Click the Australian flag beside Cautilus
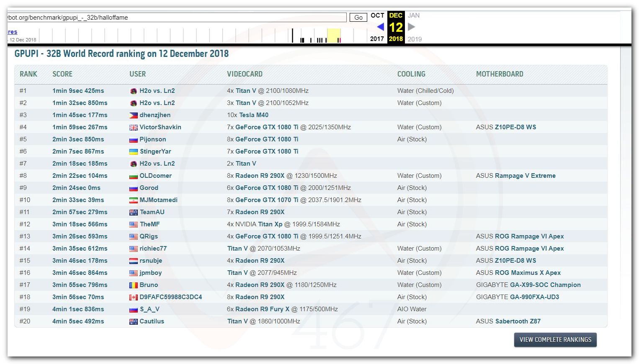639x364 pixels. (134, 321)
